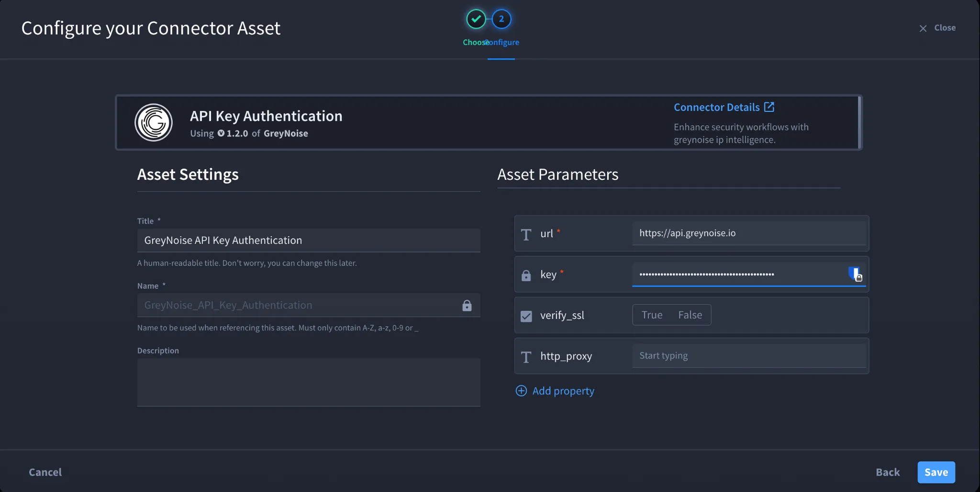
Task: Set verify_ssl to True
Action: [x=652, y=315]
